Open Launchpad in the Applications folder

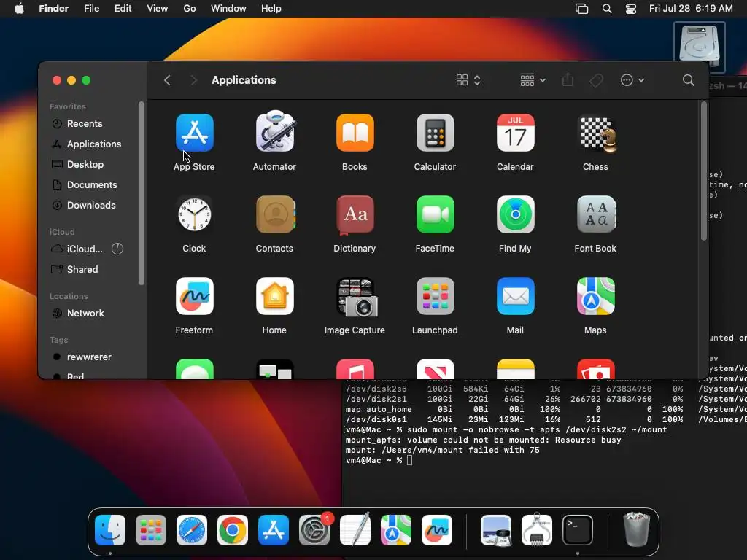[435, 296]
